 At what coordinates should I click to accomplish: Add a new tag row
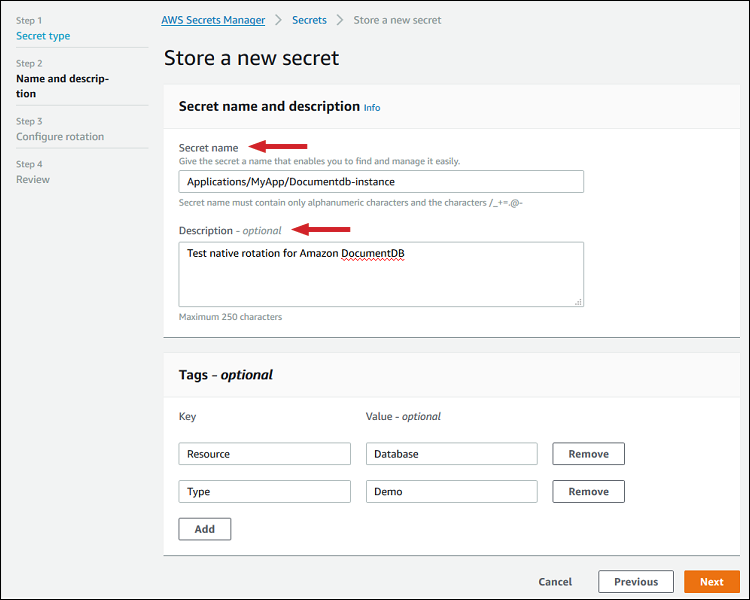tap(205, 529)
